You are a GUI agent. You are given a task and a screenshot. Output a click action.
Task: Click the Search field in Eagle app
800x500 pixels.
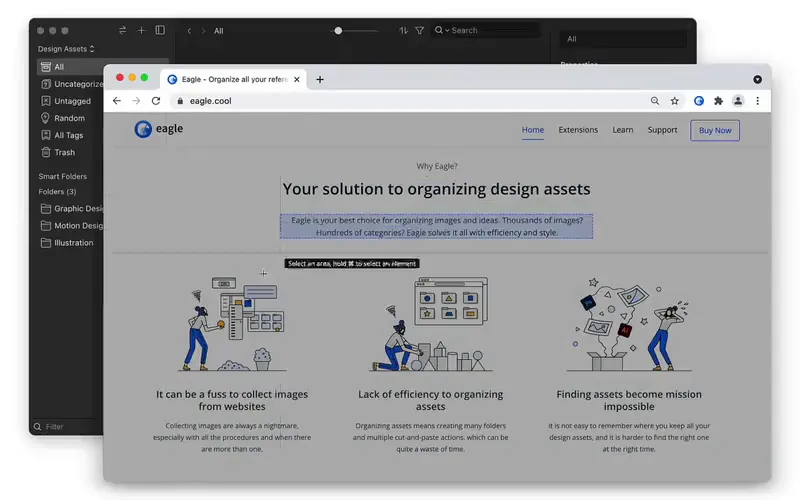(485, 31)
